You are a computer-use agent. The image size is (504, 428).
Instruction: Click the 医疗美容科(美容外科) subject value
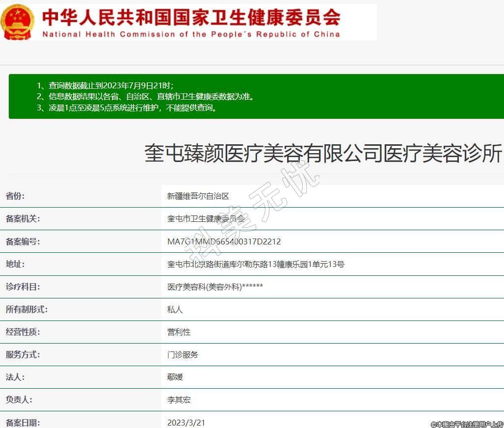coord(215,287)
